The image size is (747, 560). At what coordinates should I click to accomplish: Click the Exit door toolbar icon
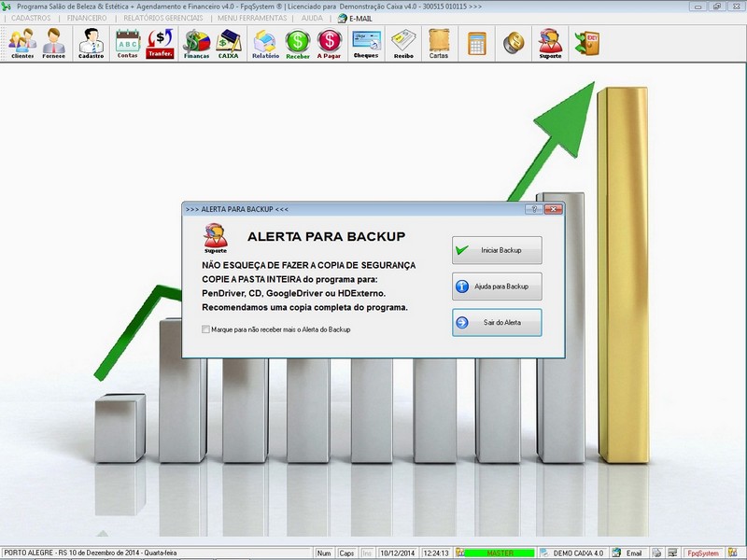click(587, 43)
